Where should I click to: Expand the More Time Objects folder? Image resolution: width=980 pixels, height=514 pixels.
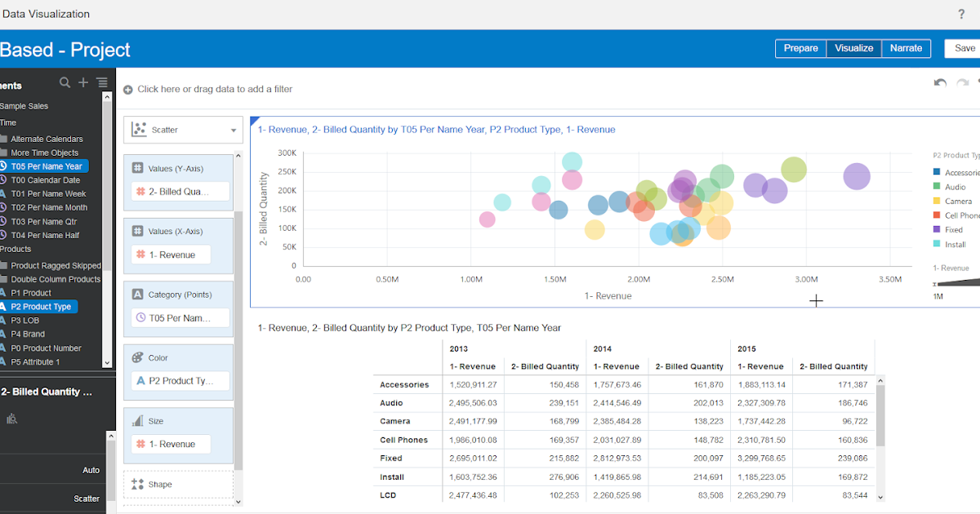[45, 153]
